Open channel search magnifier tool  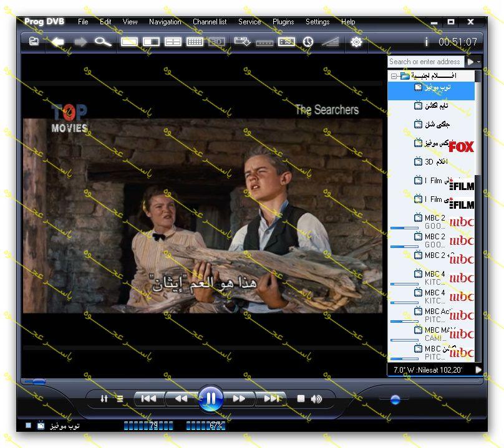103,42
